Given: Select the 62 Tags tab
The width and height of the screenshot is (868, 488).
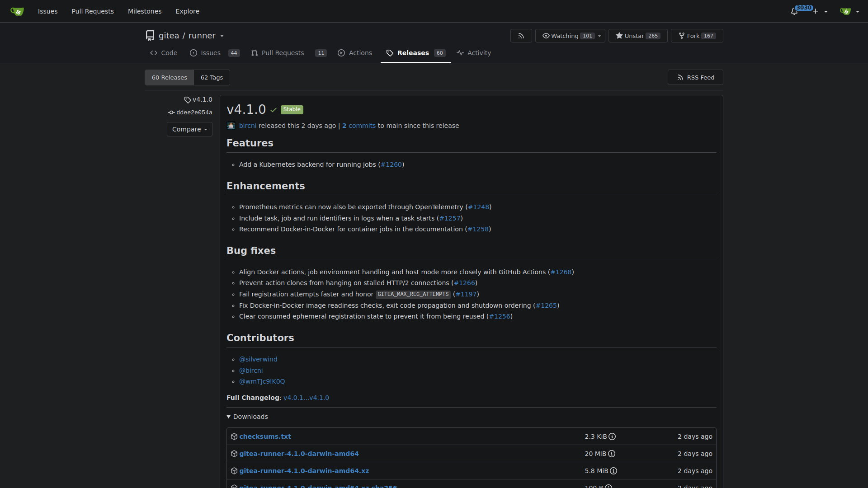Looking at the screenshot, I should [x=212, y=77].
